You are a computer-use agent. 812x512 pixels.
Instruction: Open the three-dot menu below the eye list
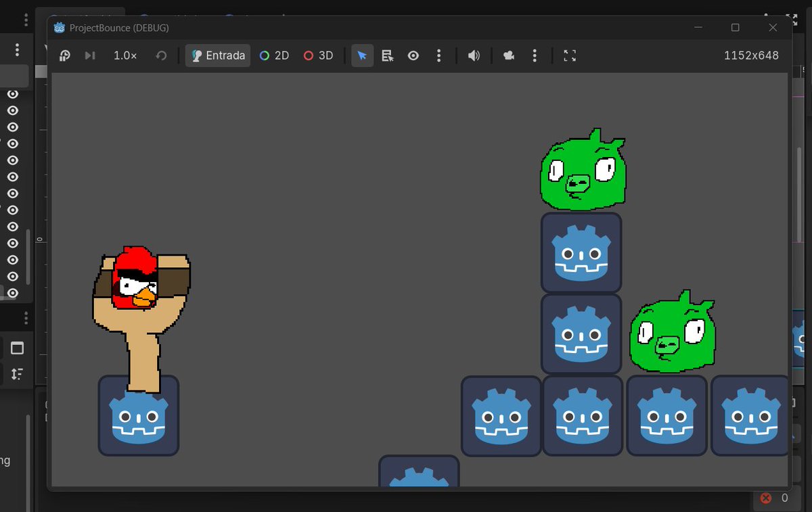coord(26,317)
